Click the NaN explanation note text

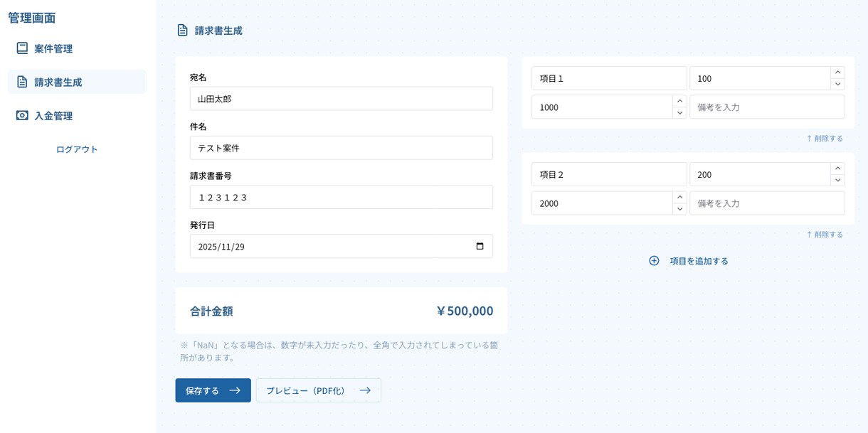(340, 351)
